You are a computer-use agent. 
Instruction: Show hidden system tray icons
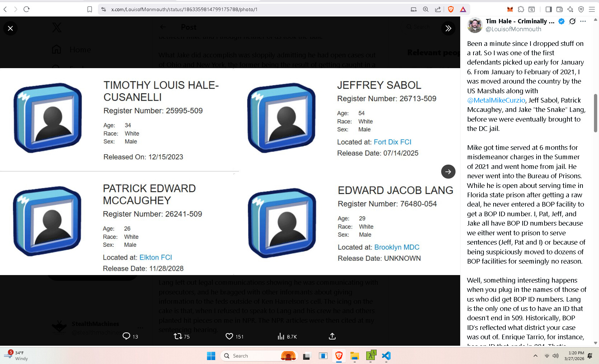(x=536, y=356)
